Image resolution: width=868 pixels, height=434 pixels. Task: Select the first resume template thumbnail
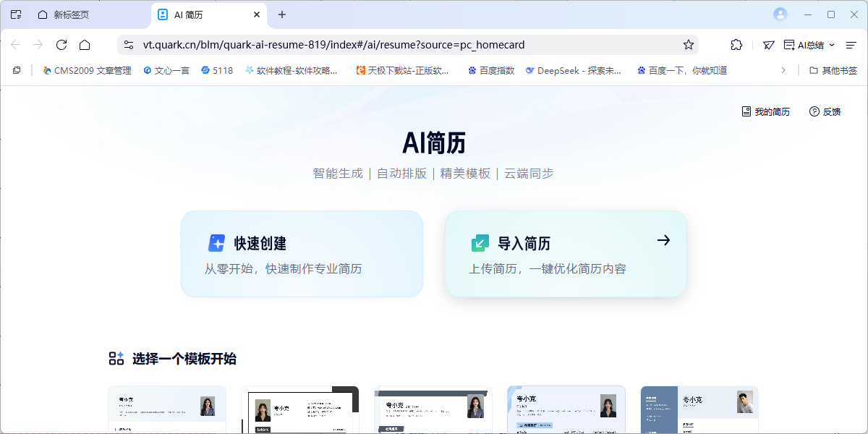pyautogui.click(x=167, y=409)
